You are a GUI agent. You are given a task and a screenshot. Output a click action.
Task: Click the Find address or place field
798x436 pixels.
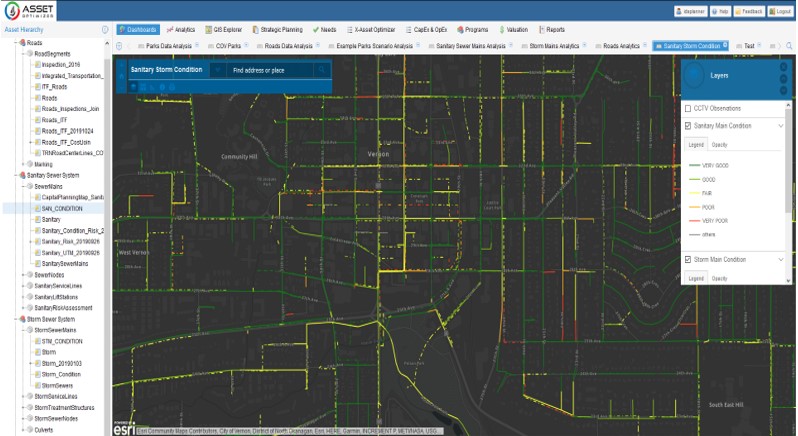point(268,71)
